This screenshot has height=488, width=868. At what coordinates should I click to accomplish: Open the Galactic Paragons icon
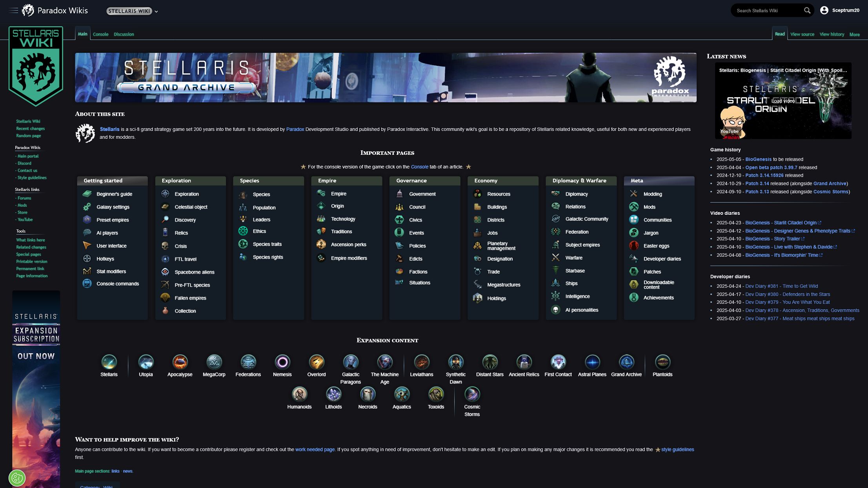tap(351, 362)
